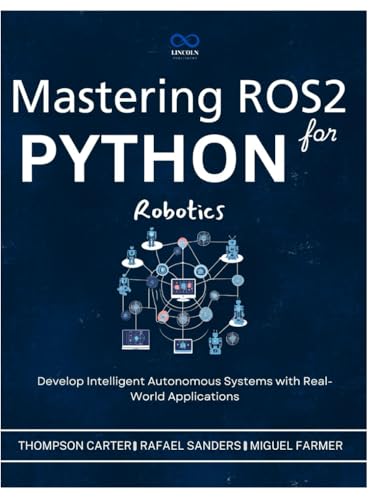Viewport: 375px width, 500px height.
Task: Click the Lincoln infinity logo
Action: point(184,41)
